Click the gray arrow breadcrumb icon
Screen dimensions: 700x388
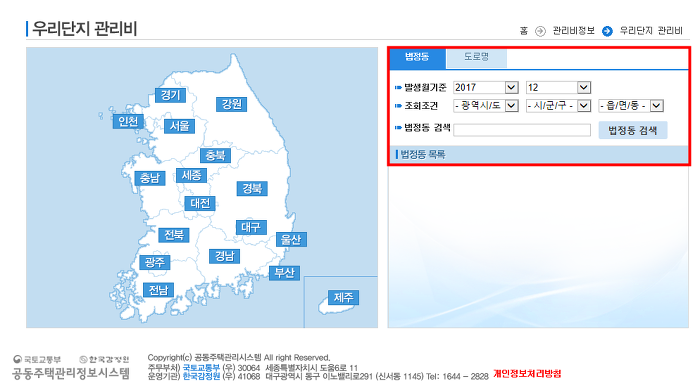coord(540,31)
